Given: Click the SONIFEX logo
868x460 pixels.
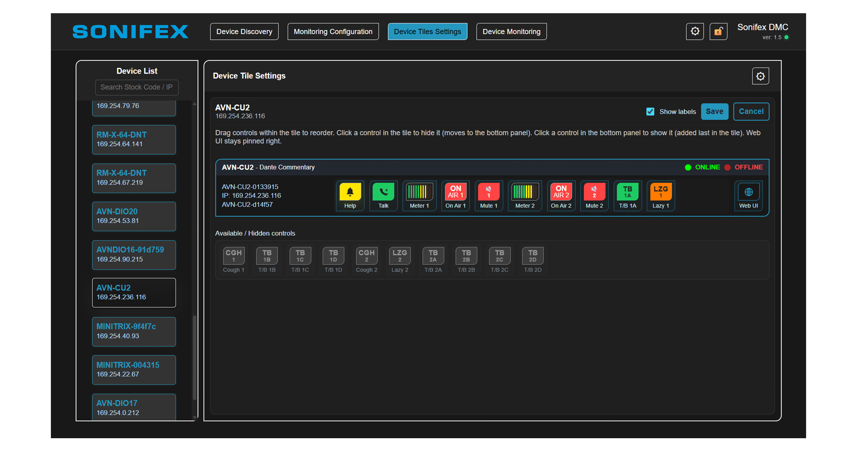Looking at the screenshot, I should [x=131, y=32].
